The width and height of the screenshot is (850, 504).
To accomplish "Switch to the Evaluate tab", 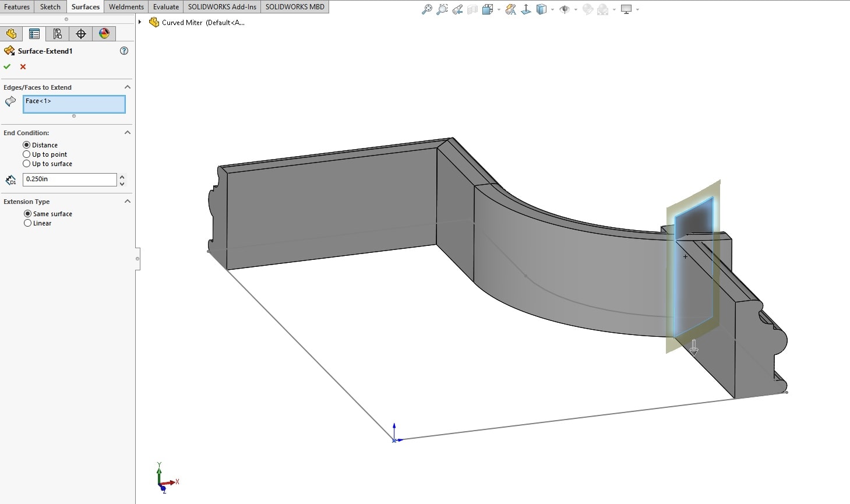I will [x=166, y=7].
